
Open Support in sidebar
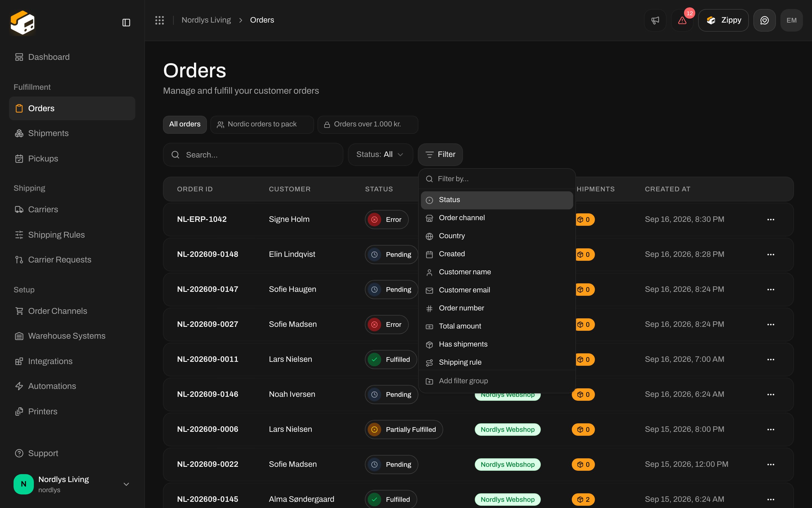[72, 453]
